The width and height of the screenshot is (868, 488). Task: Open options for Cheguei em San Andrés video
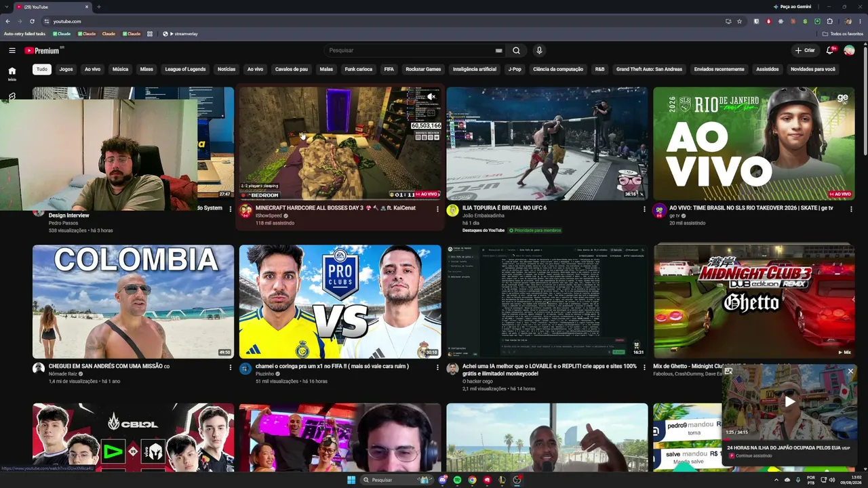coord(230,367)
